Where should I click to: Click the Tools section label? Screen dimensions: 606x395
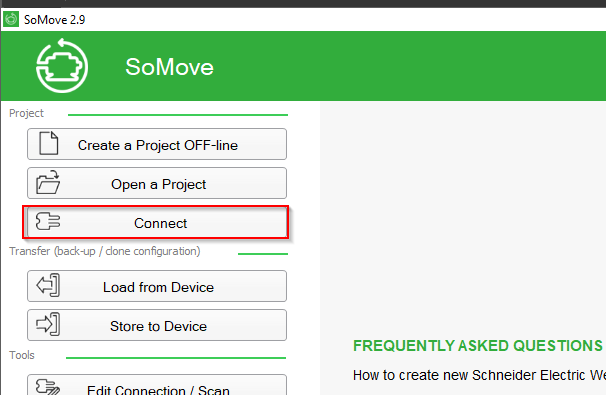pos(22,355)
